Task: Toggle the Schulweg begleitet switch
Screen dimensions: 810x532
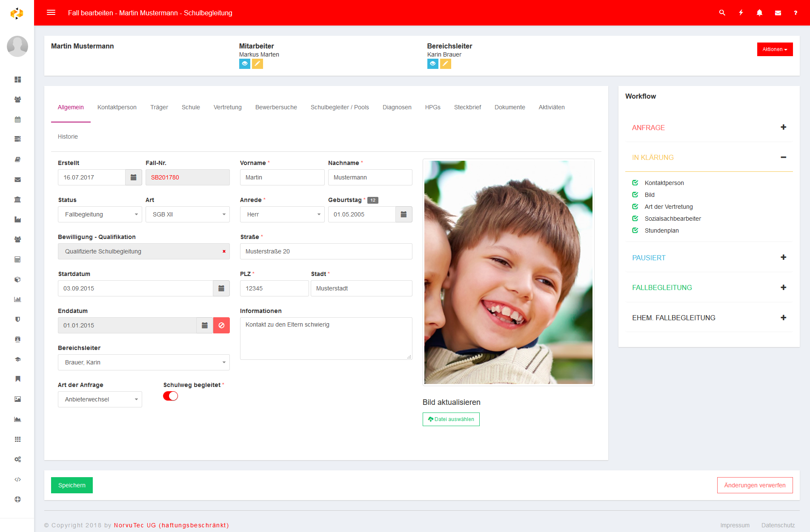Action: pos(171,396)
